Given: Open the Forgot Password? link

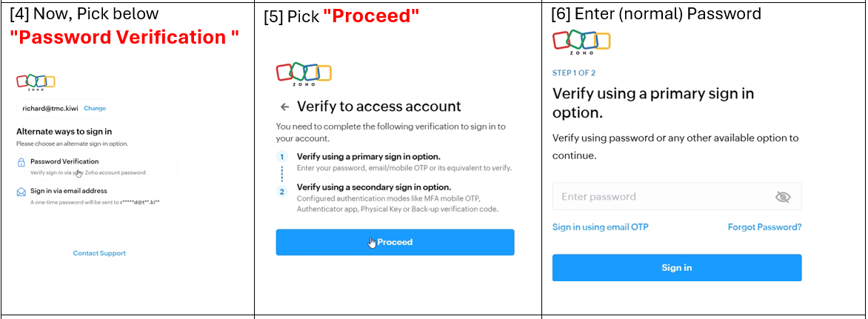Looking at the screenshot, I should 764,227.
